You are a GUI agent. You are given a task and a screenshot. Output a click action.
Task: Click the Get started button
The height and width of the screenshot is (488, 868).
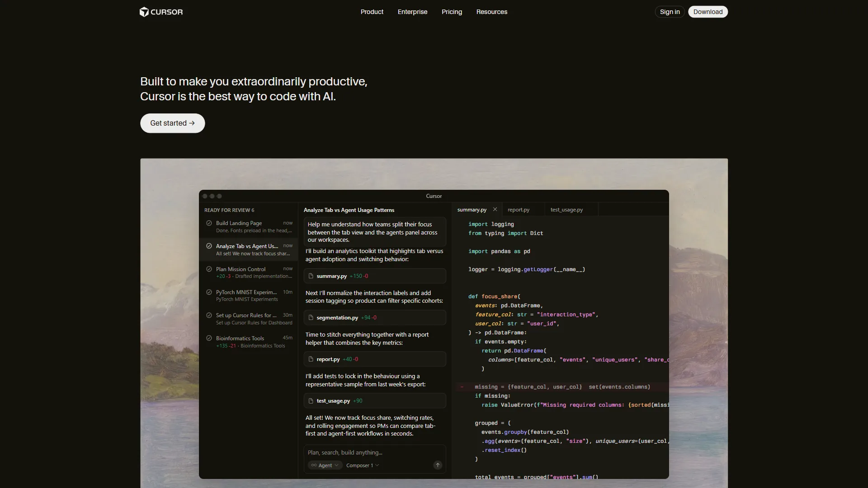click(x=172, y=123)
